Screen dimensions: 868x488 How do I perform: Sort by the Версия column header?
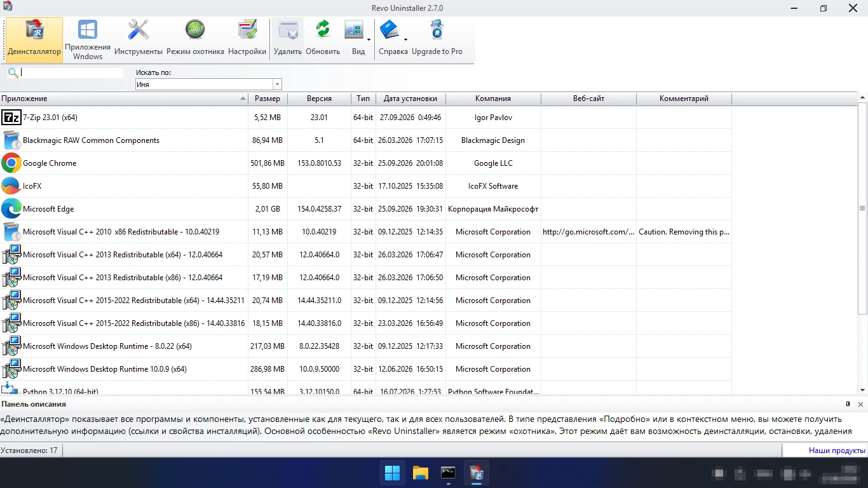click(x=319, y=98)
